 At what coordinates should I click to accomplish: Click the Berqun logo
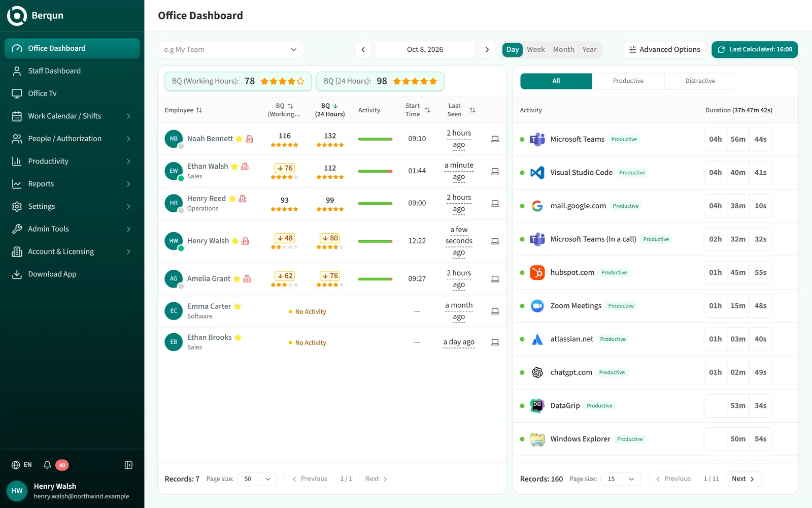pos(17,15)
